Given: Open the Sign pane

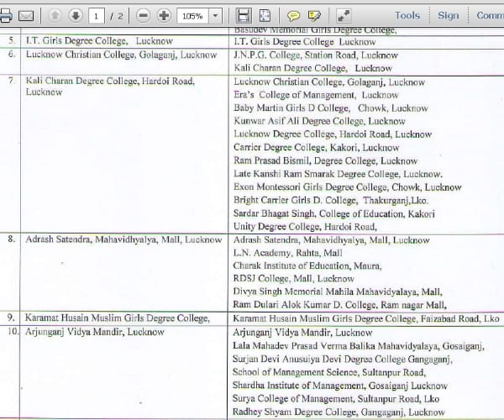Looking at the screenshot, I should [448, 15].
